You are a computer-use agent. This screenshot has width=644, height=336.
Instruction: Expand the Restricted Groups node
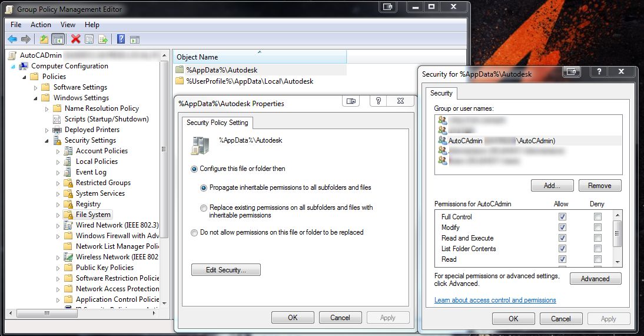tap(58, 183)
